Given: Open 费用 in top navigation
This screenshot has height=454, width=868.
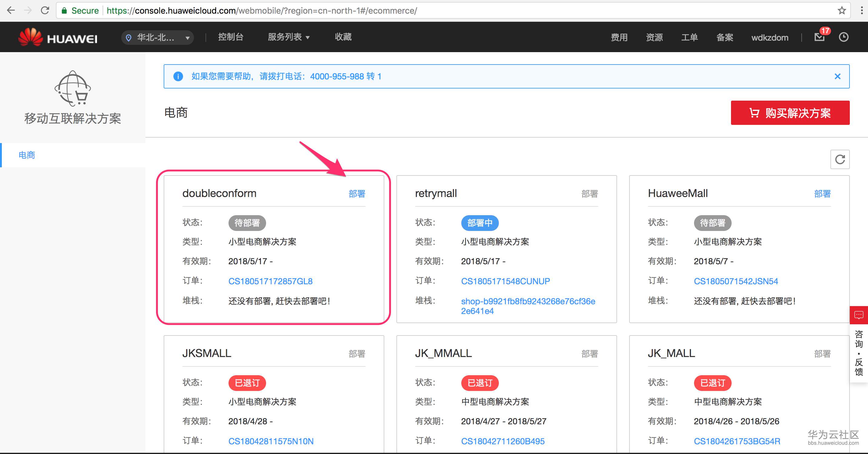Looking at the screenshot, I should [619, 37].
